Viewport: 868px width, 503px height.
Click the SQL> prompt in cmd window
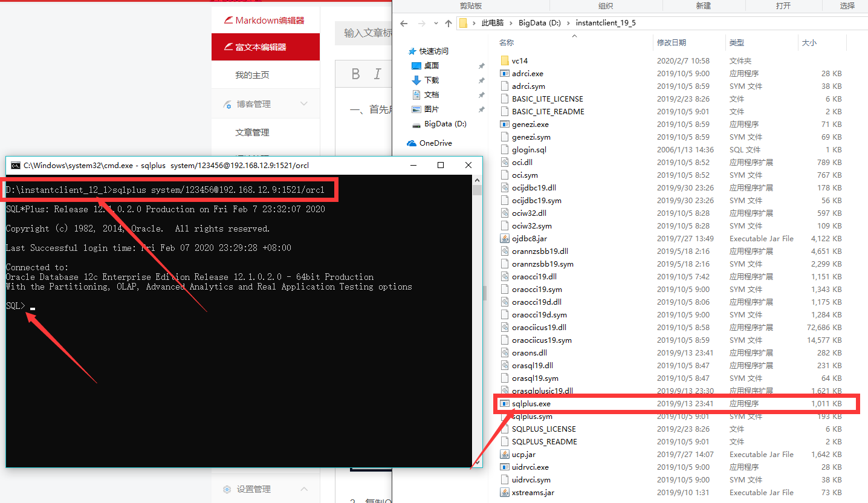pos(16,306)
